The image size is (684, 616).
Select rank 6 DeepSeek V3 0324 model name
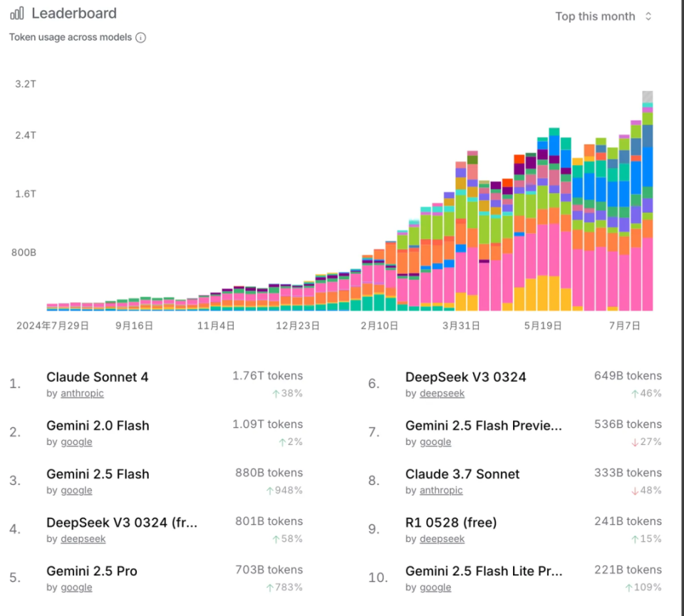pos(465,377)
